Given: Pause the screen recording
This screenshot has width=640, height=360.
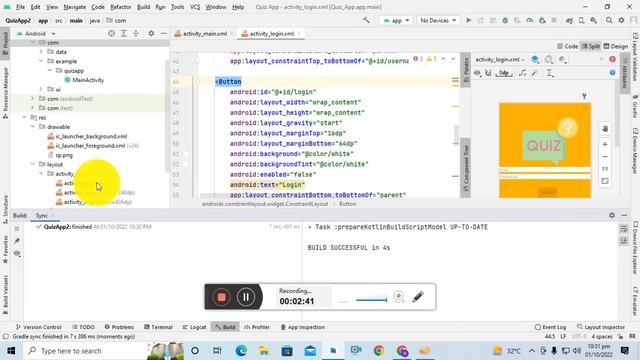Looking at the screenshot, I should (x=246, y=297).
